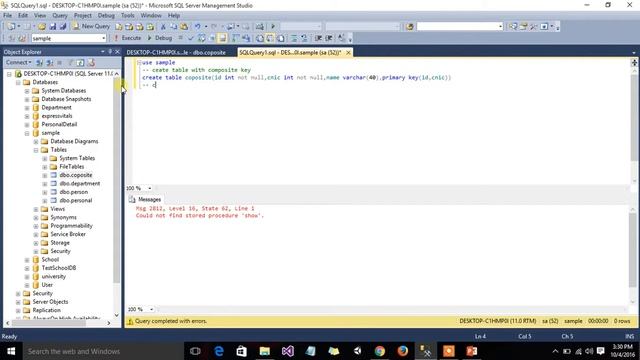Viewport: 640px width, 360px height.
Task: Click the Save All icon
Action: click(63, 26)
